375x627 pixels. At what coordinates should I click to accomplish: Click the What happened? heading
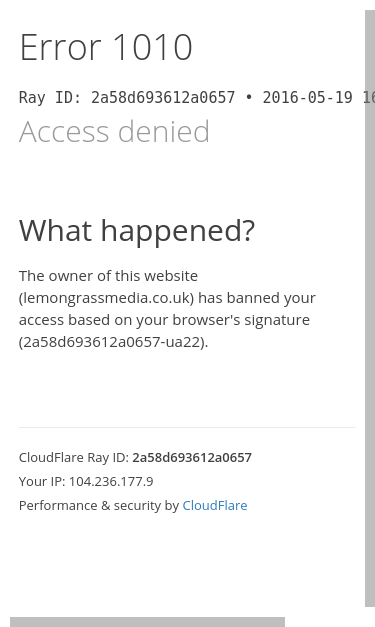click(x=137, y=231)
